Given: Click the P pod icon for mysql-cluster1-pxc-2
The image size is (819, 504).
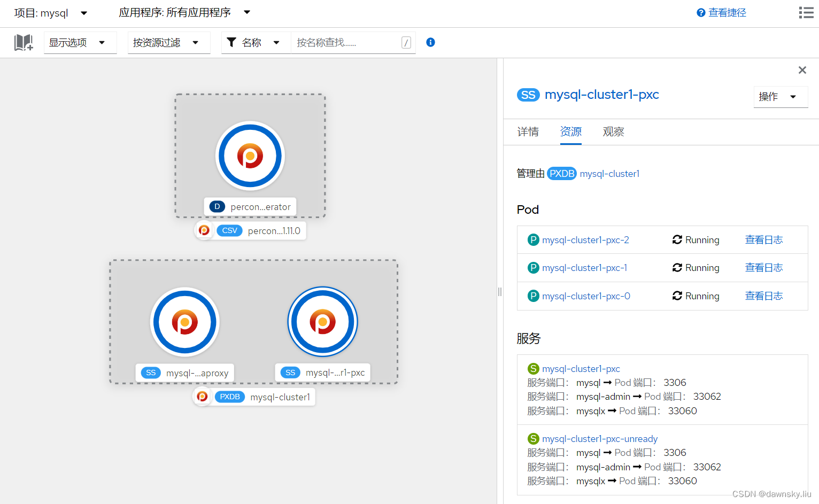Looking at the screenshot, I should click(534, 240).
